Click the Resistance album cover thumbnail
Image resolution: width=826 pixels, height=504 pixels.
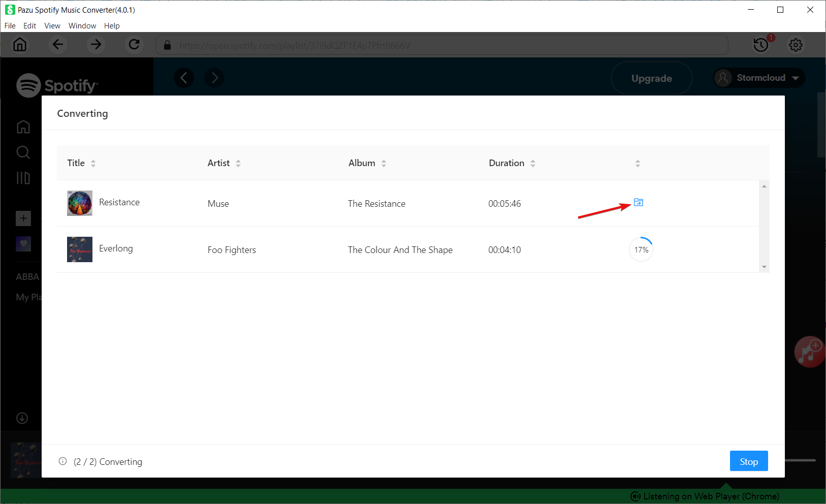pyautogui.click(x=80, y=203)
